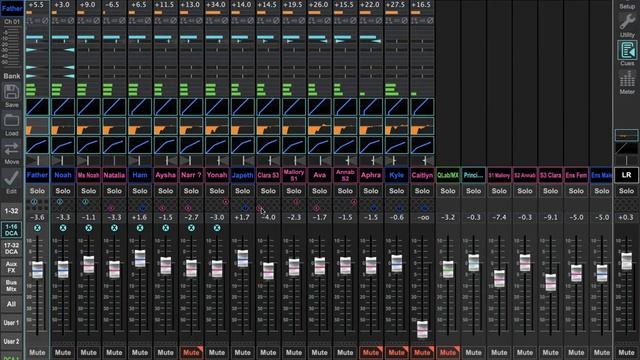Click the Father channel DCA assignment X icon
This screenshot has height=360, width=640.
[x=38, y=228]
